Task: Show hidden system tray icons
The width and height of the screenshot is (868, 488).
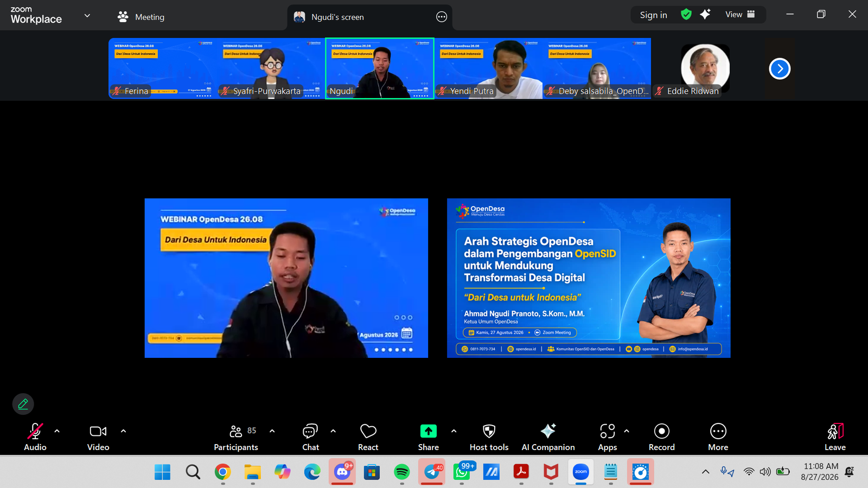Action: (705, 472)
